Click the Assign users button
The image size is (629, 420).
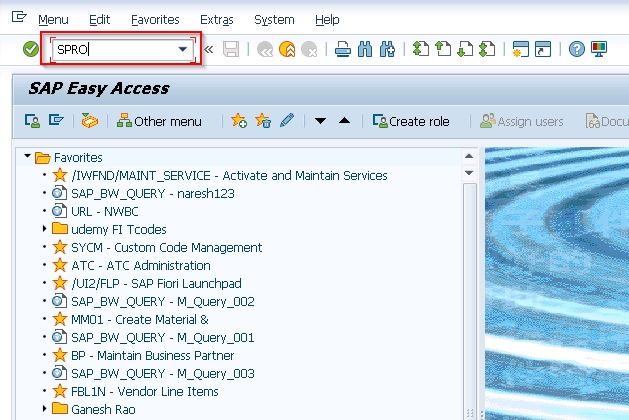(522, 121)
